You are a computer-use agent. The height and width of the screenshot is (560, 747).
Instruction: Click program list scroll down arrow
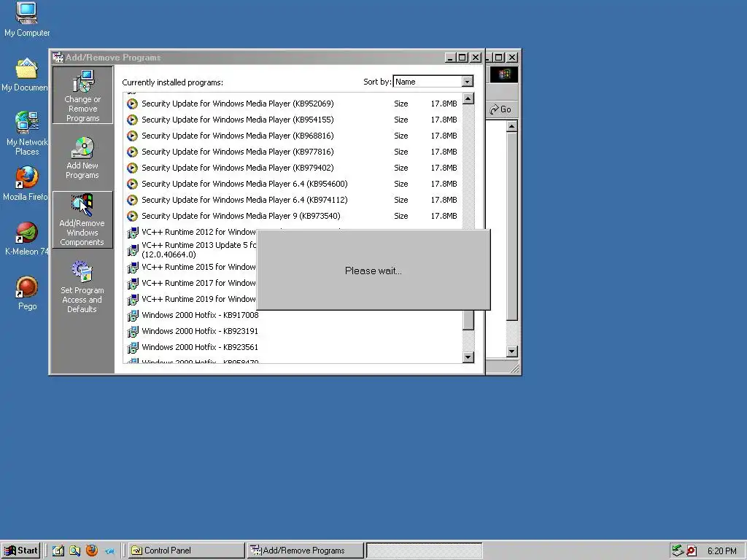468,357
